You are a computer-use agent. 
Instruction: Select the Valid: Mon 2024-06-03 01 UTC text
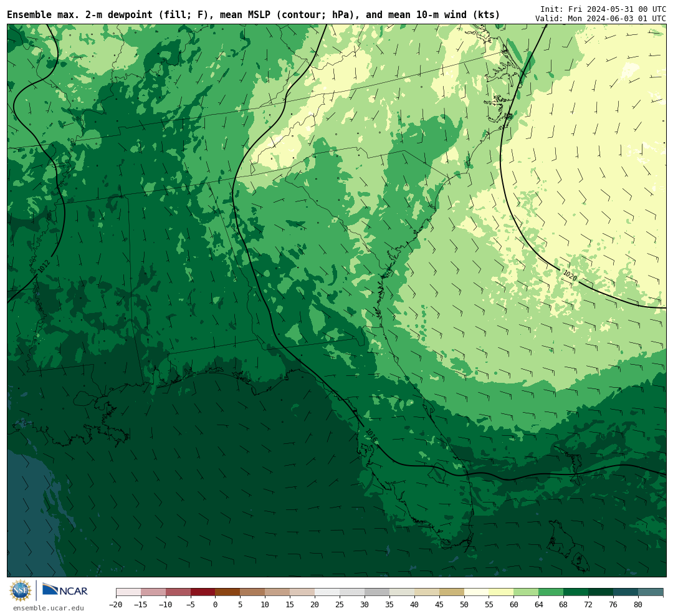(x=601, y=19)
